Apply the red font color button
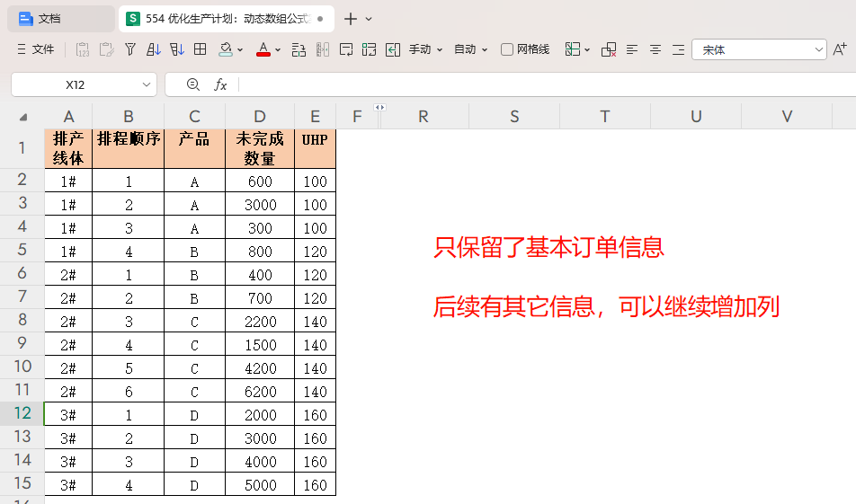The image size is (856, 504). click(263, 49)
